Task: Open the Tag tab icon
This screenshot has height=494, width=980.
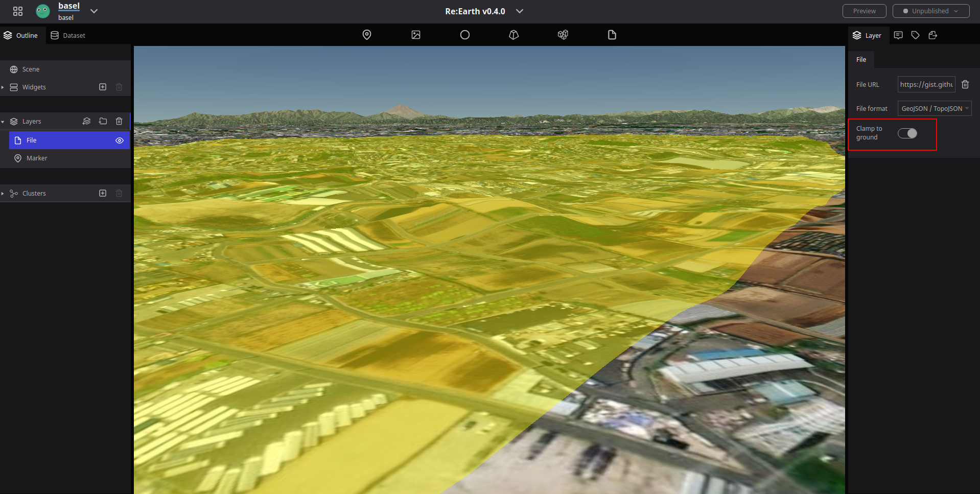Action: [x=916, y=35]
